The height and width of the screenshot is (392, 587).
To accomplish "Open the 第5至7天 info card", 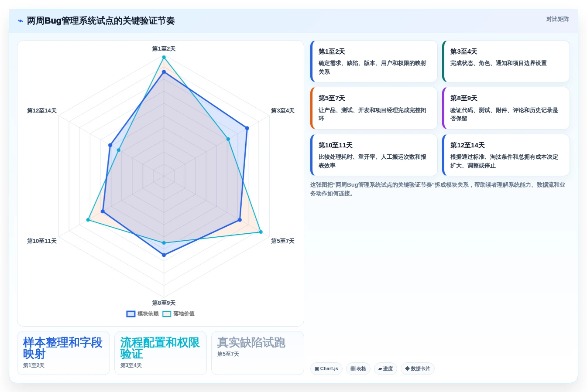I will click(374, 108).
